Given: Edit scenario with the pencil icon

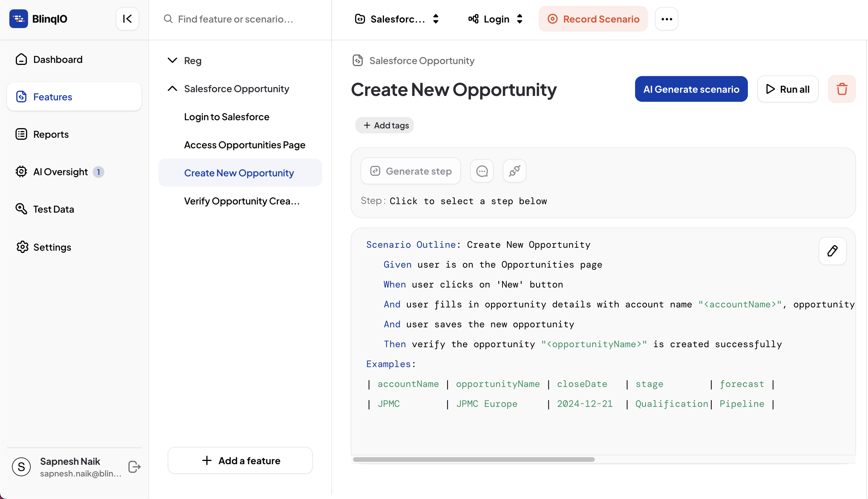Looking at the screenshot, I should (832, 251).
